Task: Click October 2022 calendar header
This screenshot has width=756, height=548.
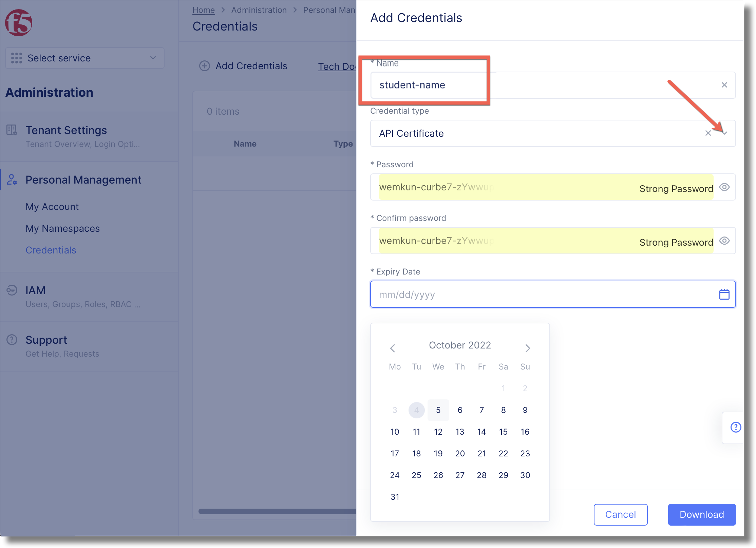Action: tap(460, 345)
